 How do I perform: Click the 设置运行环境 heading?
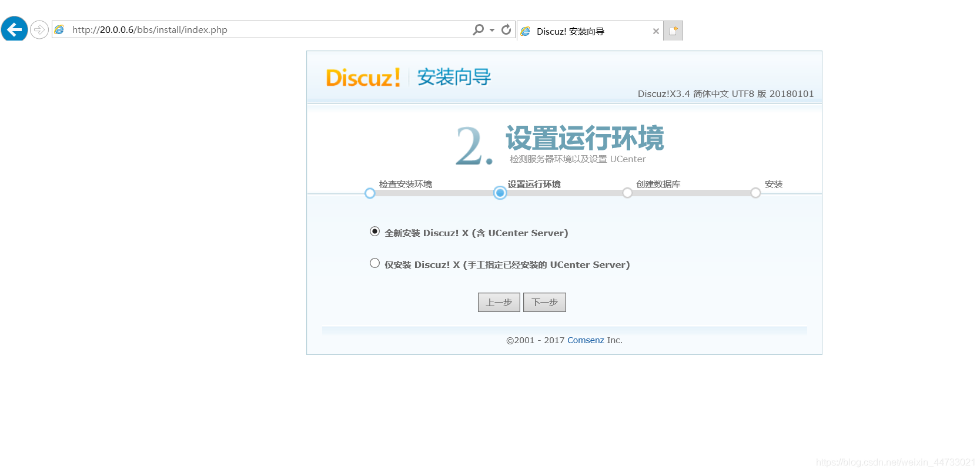[585, 138]
